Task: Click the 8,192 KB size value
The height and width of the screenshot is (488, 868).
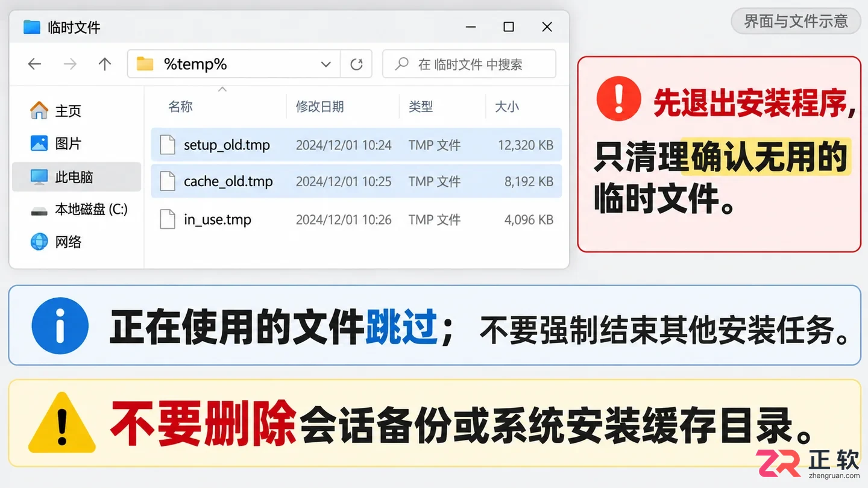Action: (529, 181)
